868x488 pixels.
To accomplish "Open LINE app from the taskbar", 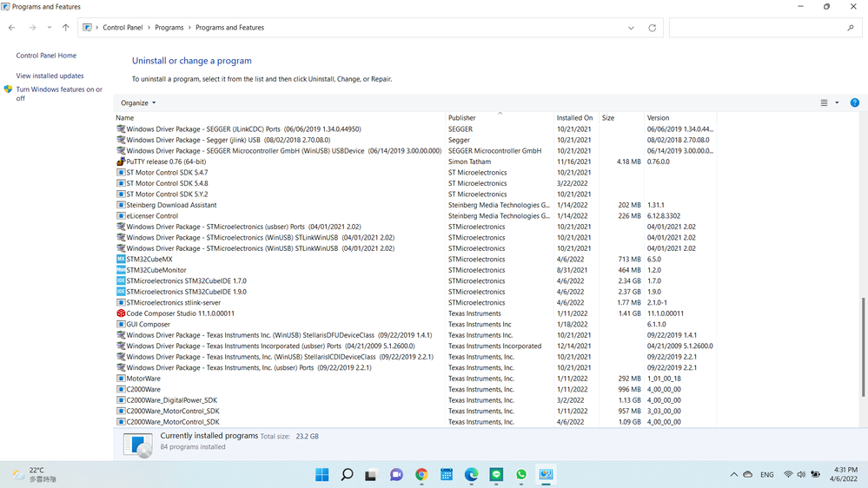I will point(496,474).
